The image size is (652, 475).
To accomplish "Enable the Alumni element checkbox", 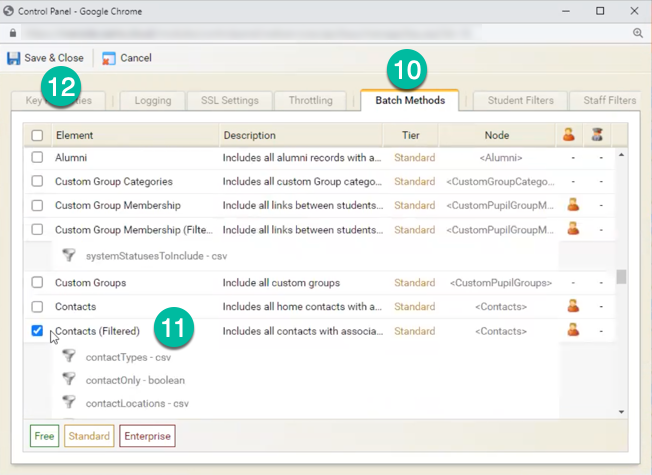I will pyautogui.click(x=37, y=158).
